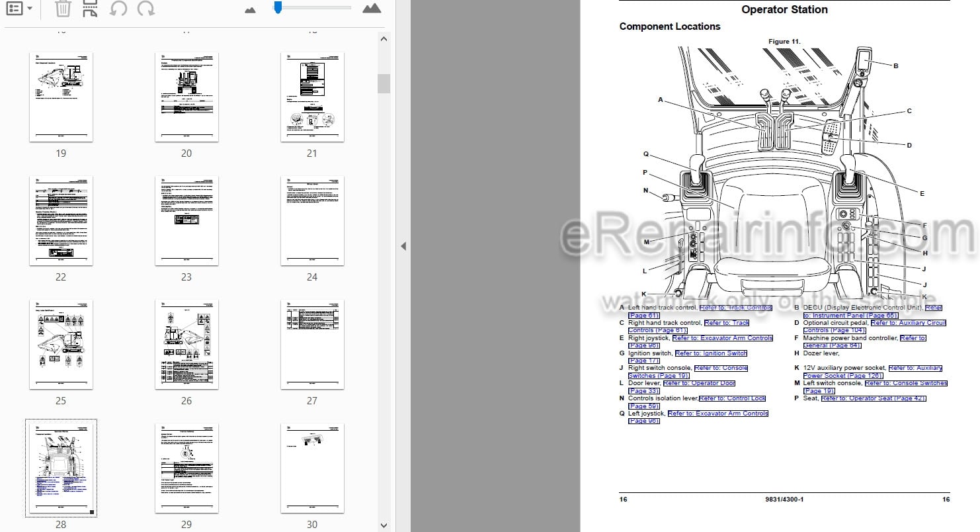The height and width of the screenshot is (532, 980).
Task: Open 'Power Socket (Page 126)' link
Action: pyautogui.click(x=842, y=376)
